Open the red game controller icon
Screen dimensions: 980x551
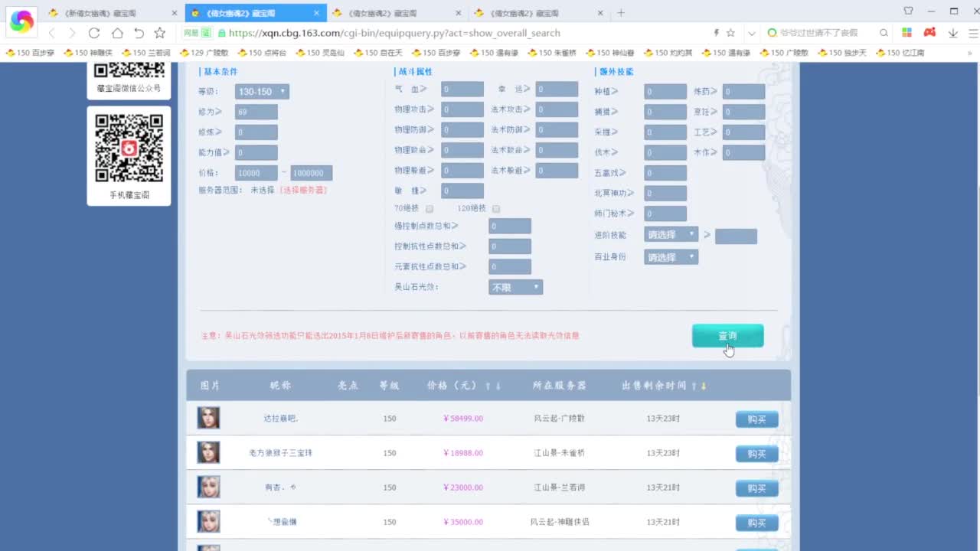(x=929, y=33)
